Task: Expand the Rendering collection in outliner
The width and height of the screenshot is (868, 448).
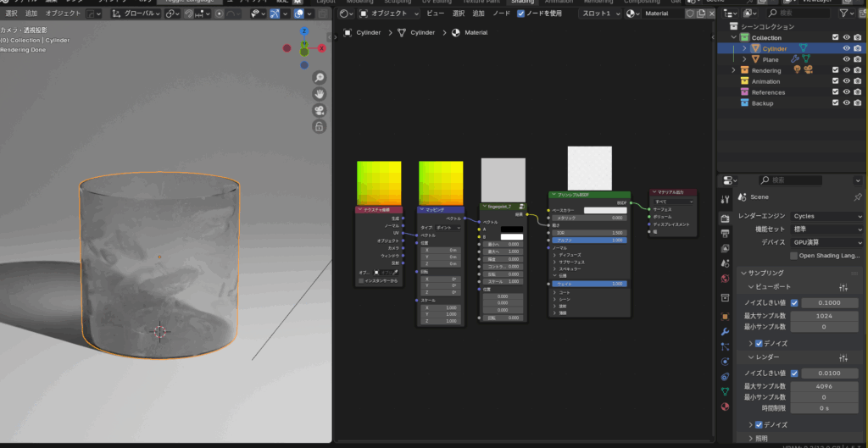Action: click(733, 71)
